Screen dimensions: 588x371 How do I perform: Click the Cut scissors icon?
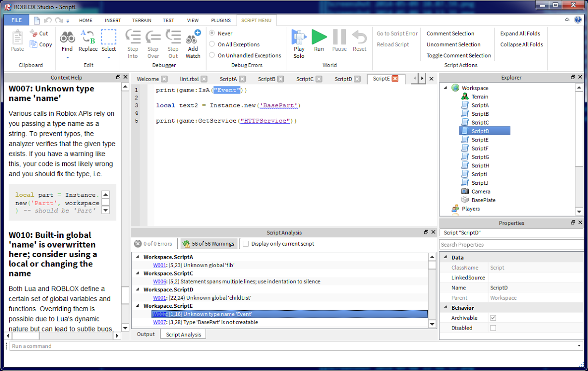point(33,33)
